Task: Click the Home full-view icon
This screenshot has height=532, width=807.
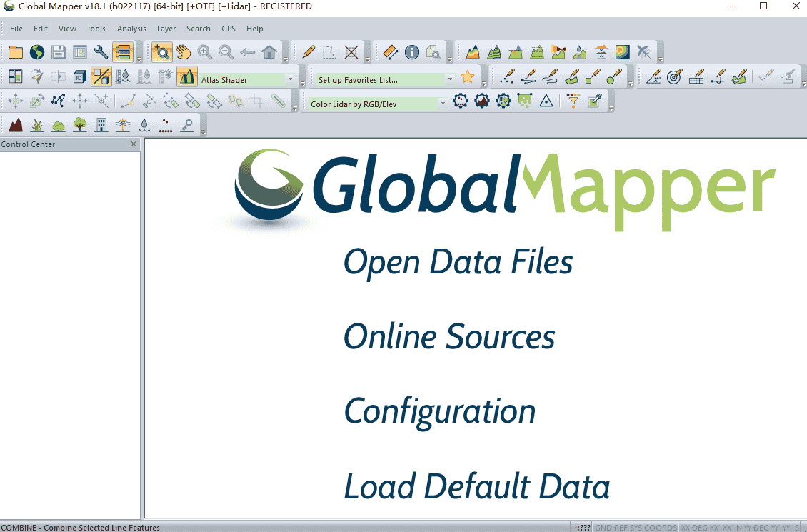Action: pos(269,52)
